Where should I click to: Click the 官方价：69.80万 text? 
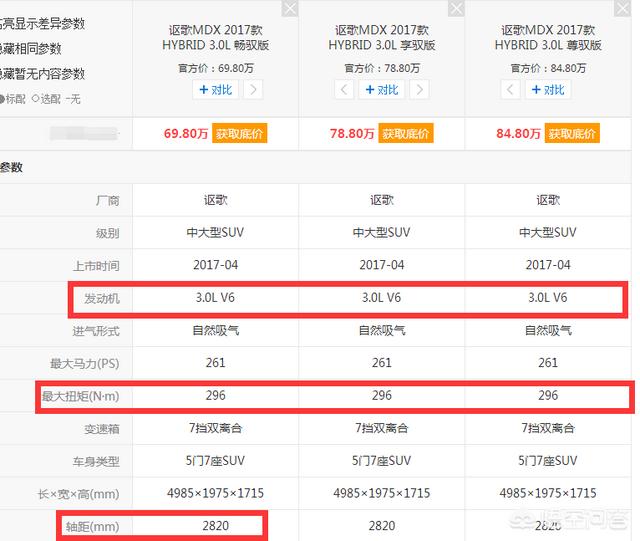click(x=216, y=68)
